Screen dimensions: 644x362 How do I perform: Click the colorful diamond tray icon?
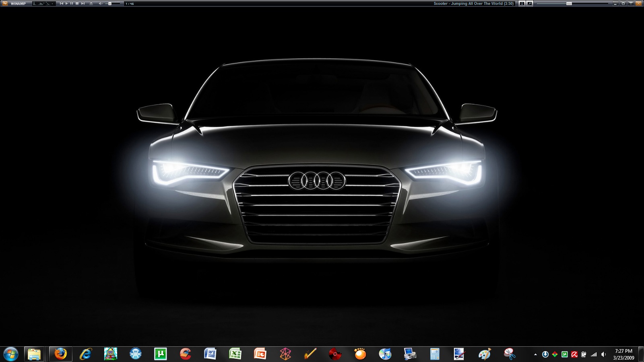coord(555,354)
